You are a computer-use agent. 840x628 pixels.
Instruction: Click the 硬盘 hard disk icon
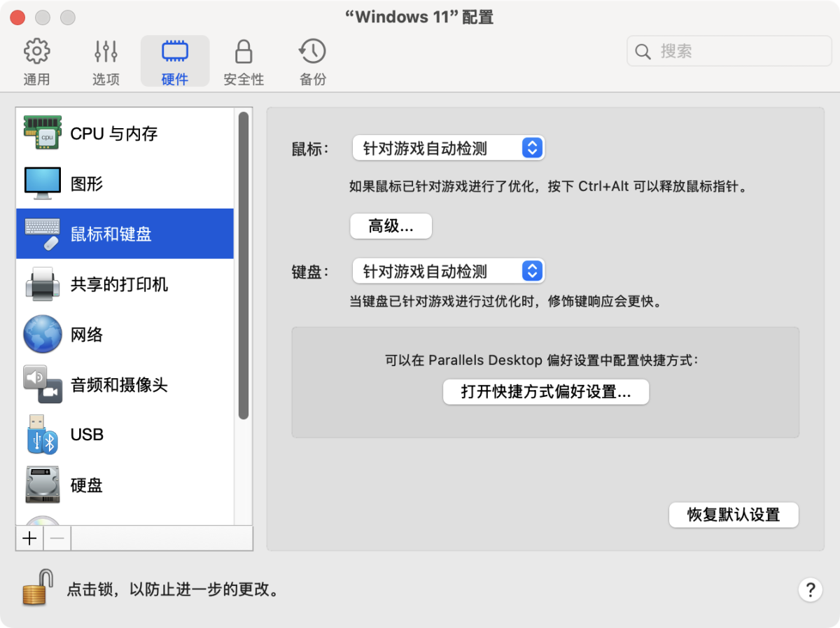pos(43,484)
